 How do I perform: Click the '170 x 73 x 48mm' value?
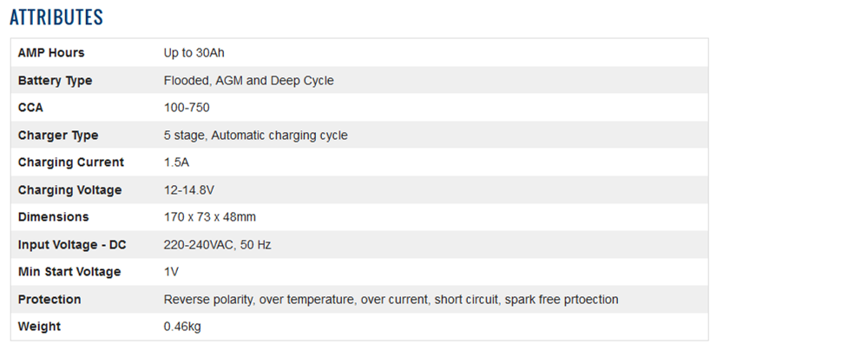click(x=209, y=217)
